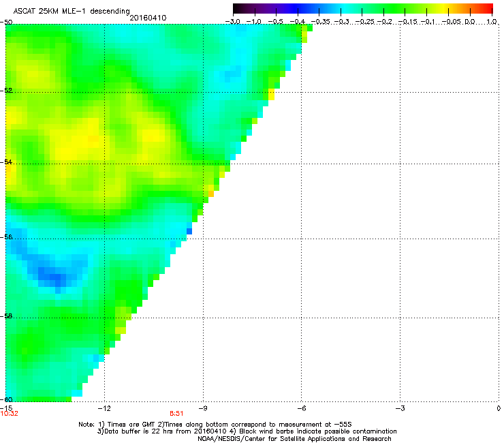Click the '0.0' color scale label
Viewport: 504px width, 443px height.
click(470, 22)
